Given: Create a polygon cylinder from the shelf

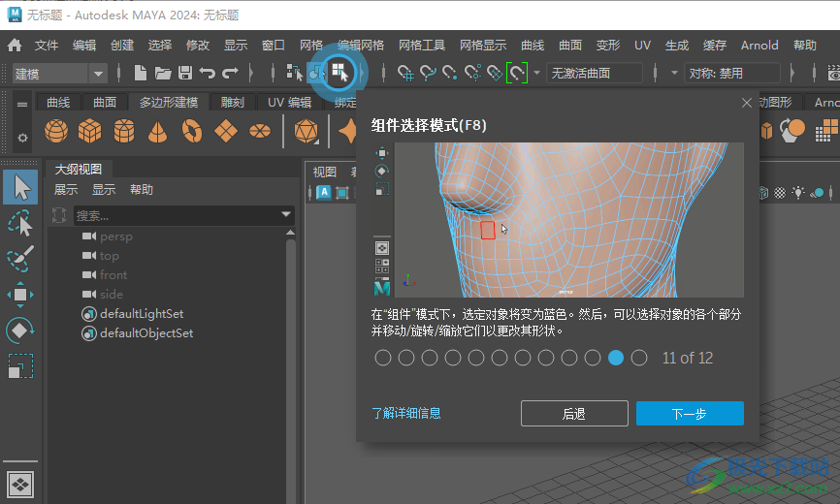Looking at the screenshot, I should coord(124,131).
